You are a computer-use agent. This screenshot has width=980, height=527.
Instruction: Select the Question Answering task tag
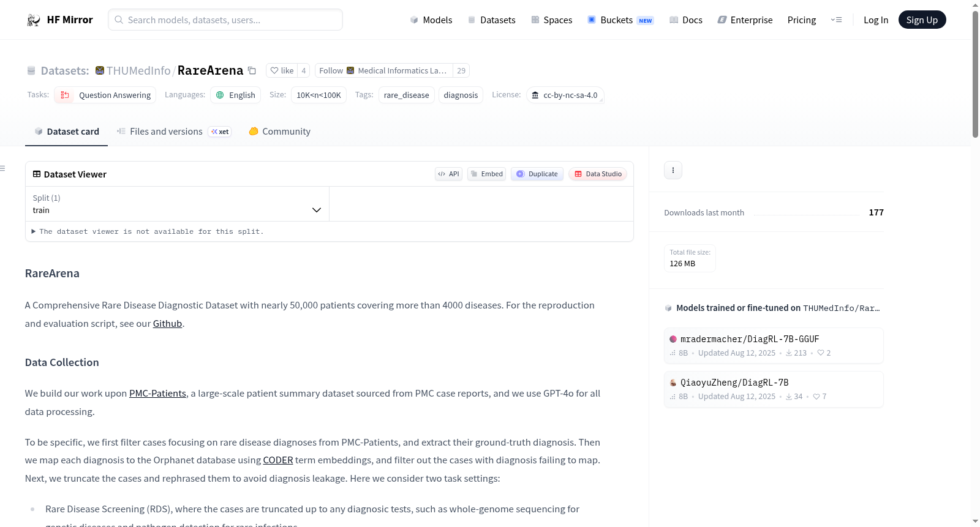[x=105, y=95]
